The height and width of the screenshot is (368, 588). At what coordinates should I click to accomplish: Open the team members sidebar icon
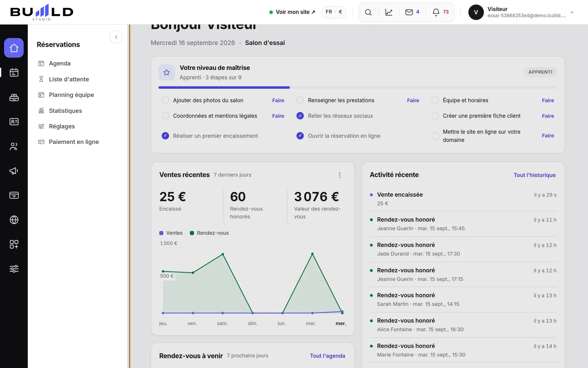point(14,146)
